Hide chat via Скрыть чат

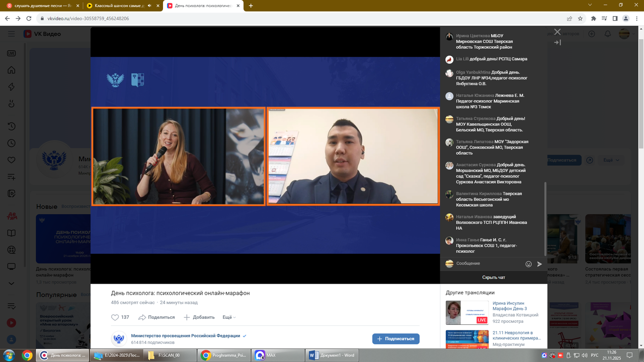tap(494, 278)
